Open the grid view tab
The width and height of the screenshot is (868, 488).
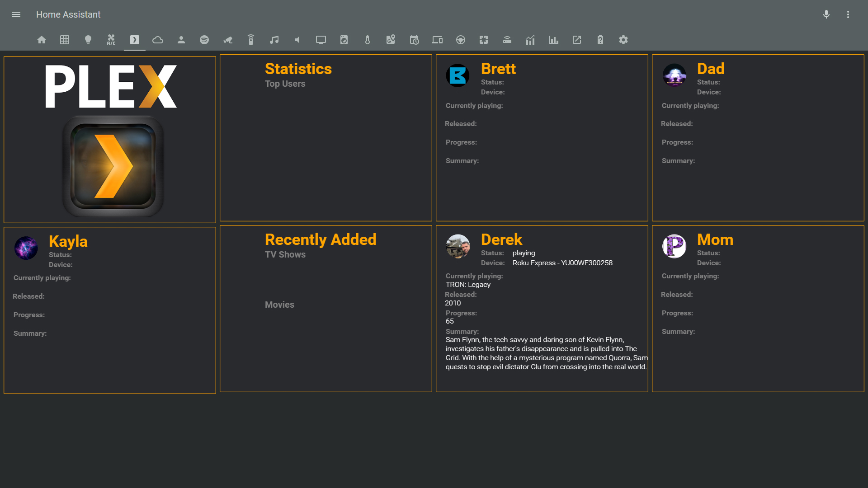coord(65,40)
